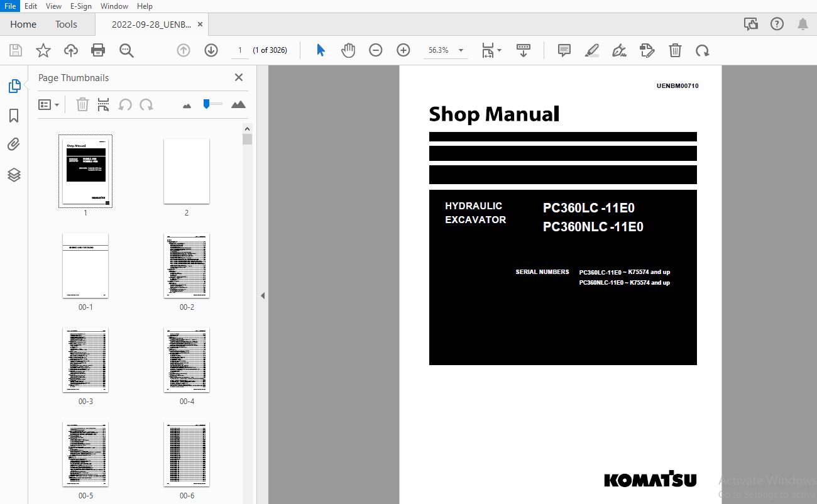Select the page 00-1 thumbnail
Viewport: 817px width, 504px height.
[x=85, y=266]
